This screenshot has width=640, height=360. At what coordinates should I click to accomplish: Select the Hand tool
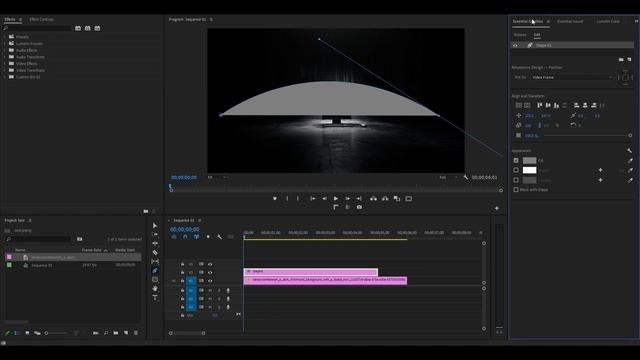[x=155, y=289]
